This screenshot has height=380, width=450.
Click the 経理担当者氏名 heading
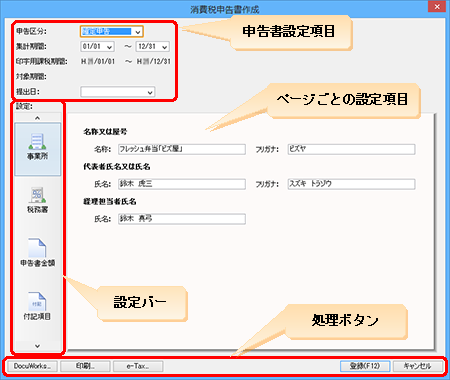110,202
